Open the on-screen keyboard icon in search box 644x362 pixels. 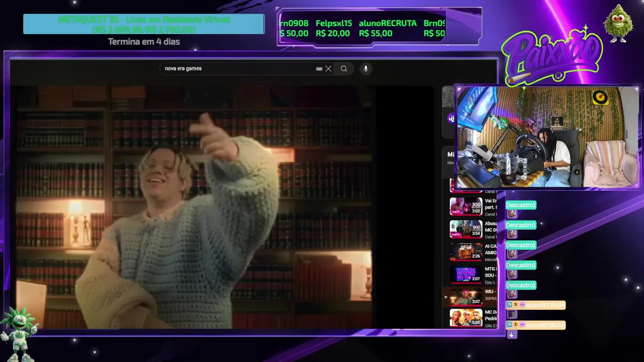coord(319,69)
